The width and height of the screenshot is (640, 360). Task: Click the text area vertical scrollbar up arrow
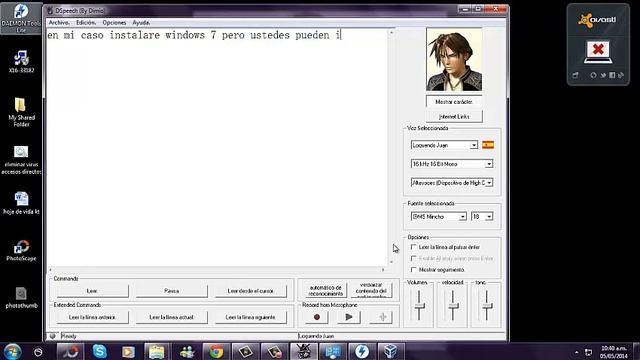click(x=391, y=32)
